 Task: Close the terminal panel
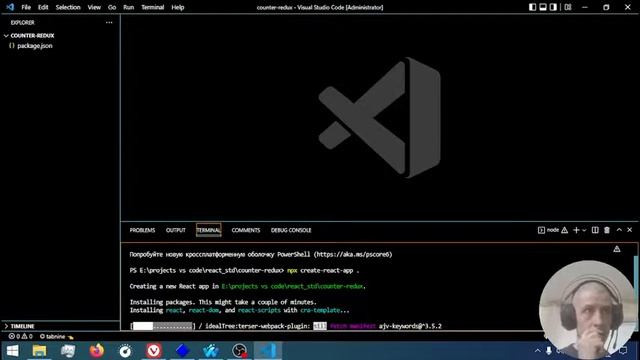[629, 230]
